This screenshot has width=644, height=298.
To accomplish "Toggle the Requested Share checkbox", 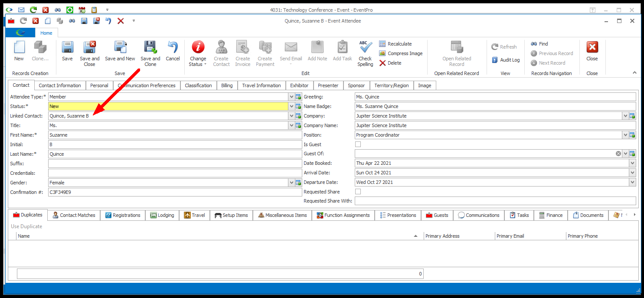I will pyautogui.click(x=358, y=192).
